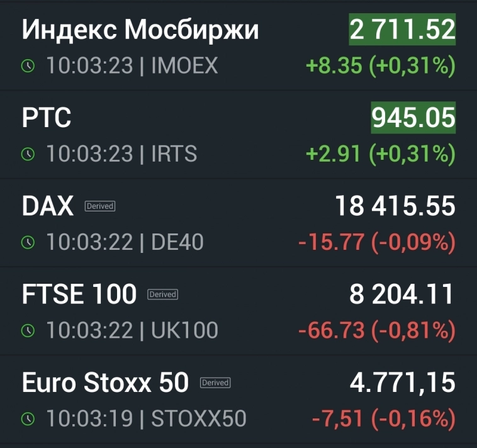Click the Euro Stoxx 50 price 4.771,15
The width and height of the screenshot is (477, 448).
point(402,383)
